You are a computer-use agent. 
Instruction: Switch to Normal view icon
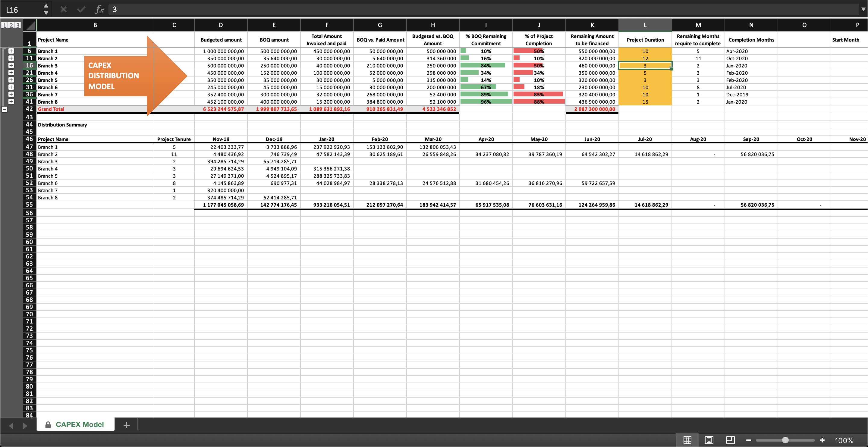(x=687, y=440)
